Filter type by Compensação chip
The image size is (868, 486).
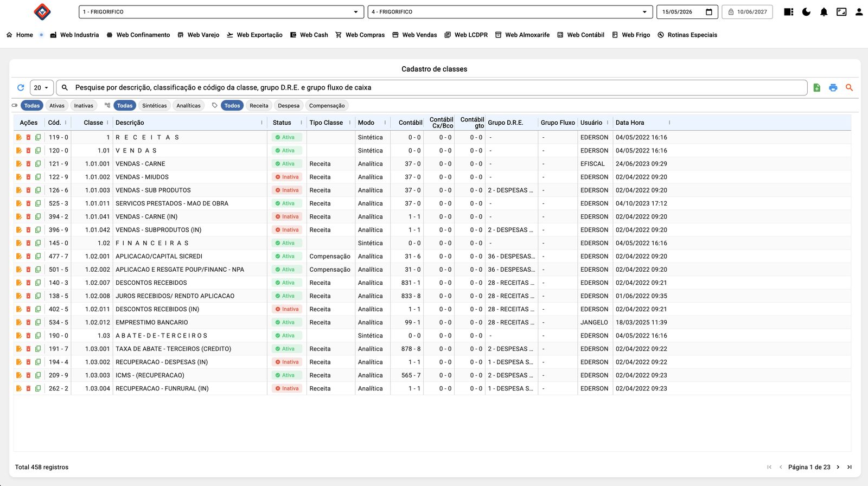[x=327, y=106]
